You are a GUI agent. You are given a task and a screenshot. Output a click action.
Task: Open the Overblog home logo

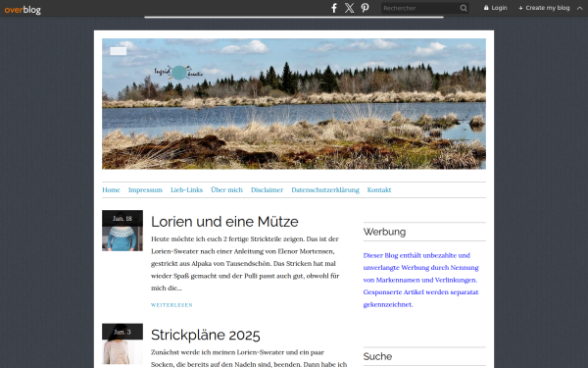23,9
